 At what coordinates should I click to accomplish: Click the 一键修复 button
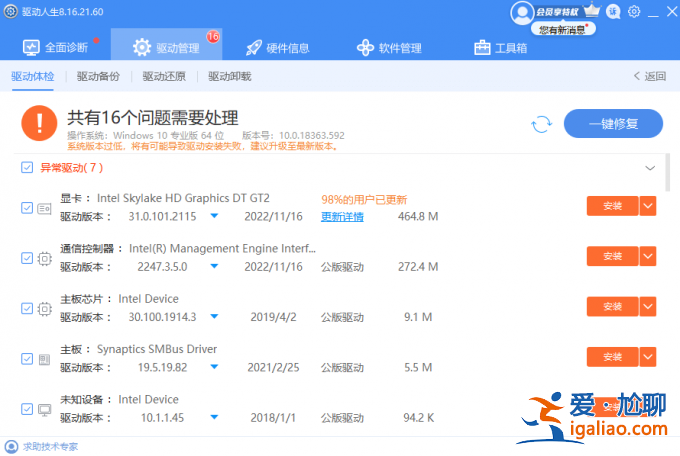(x=613, y=124)
